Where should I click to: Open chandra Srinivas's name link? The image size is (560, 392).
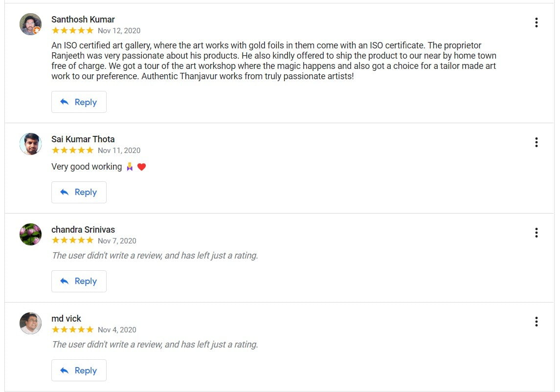tap(83, 230)
